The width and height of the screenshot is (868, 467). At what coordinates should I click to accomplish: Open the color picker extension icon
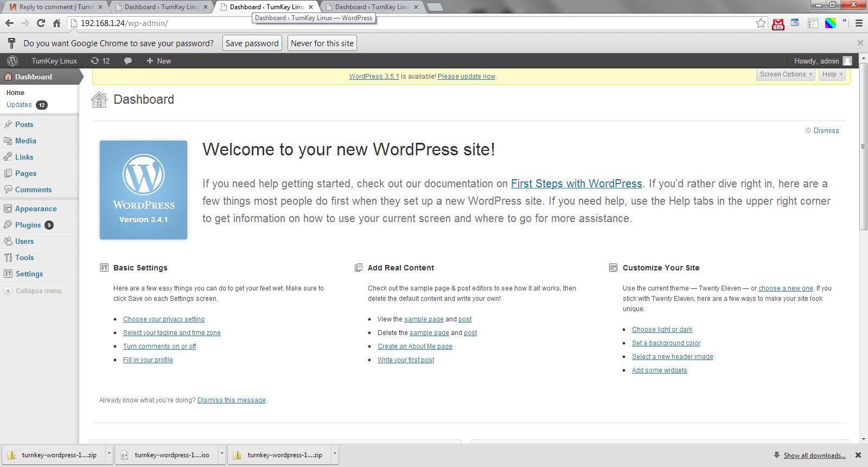click(830, 23)
